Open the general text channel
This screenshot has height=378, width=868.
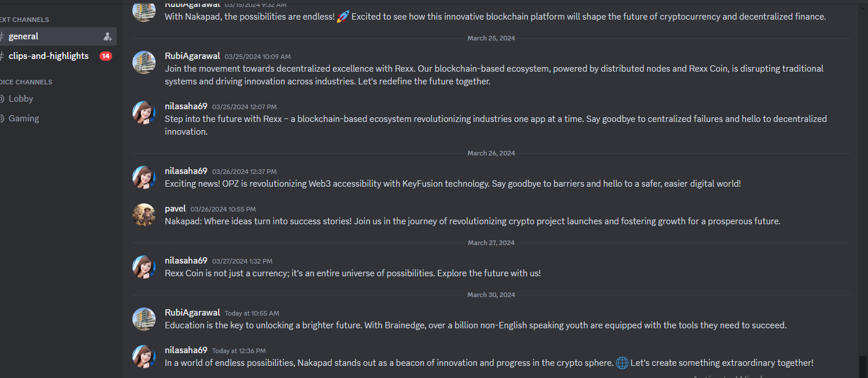[57, 36]
